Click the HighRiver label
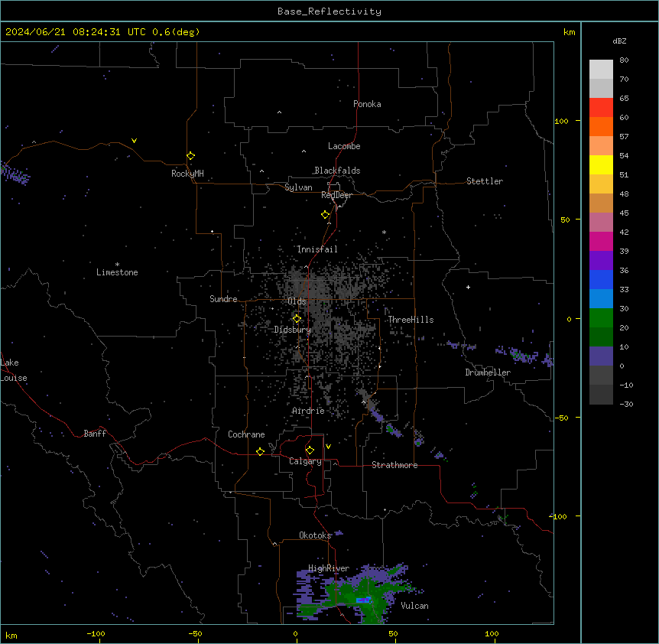The image size is (659, 644). 328,568
